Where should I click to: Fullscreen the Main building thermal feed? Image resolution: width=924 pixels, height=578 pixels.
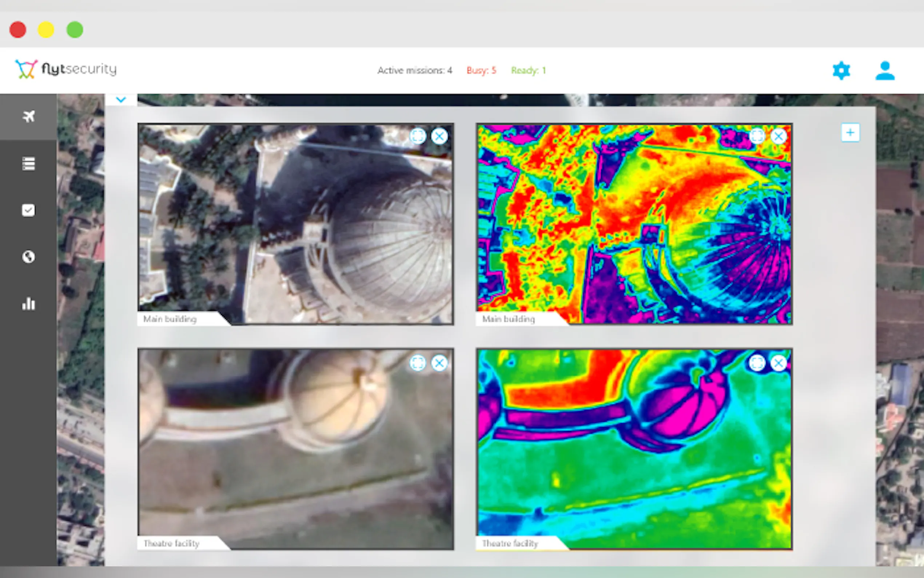pyautogui.click(x=757, y=136)
